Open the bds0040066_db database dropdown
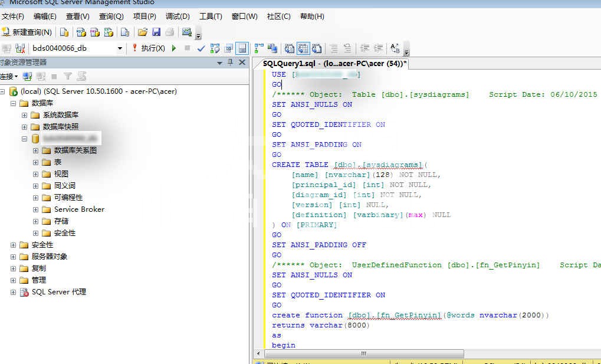601x364 pixels. tap(120, 48)
